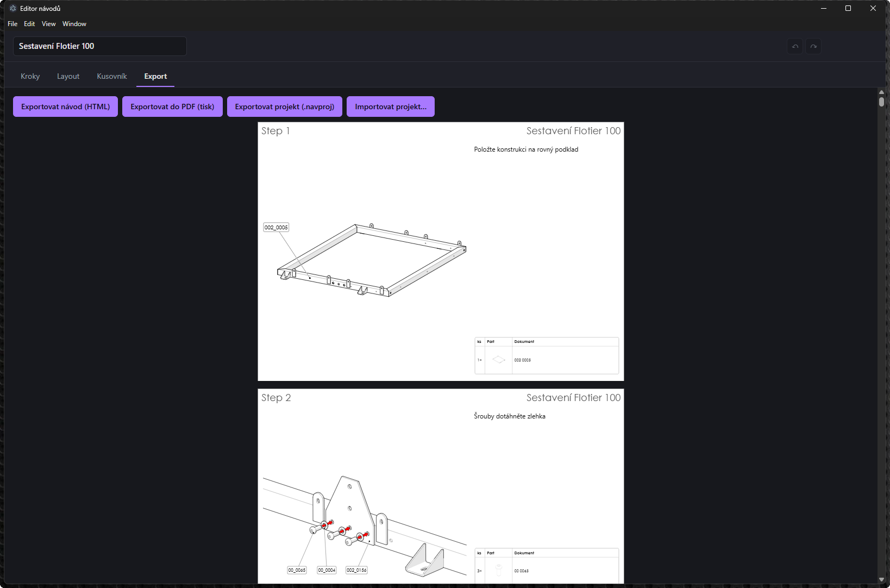
Task: Click the 002_0005 callout label
Action: pos(276,227)
